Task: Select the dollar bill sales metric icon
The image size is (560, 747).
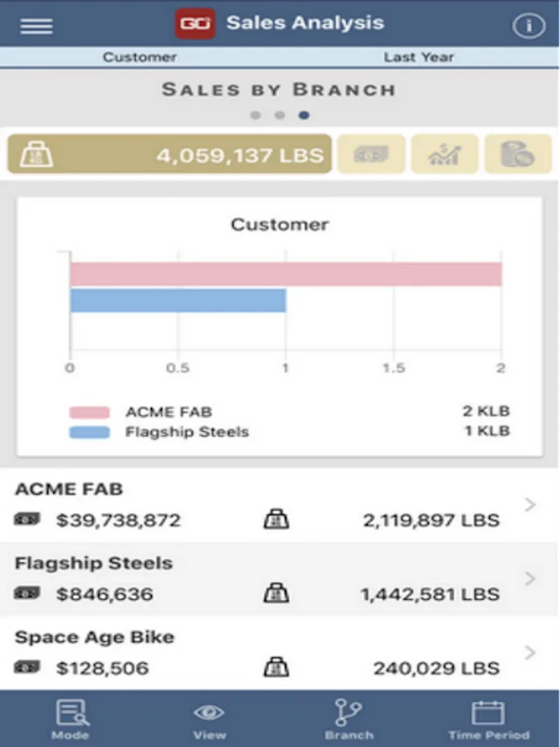Action: tap(369, 154)
